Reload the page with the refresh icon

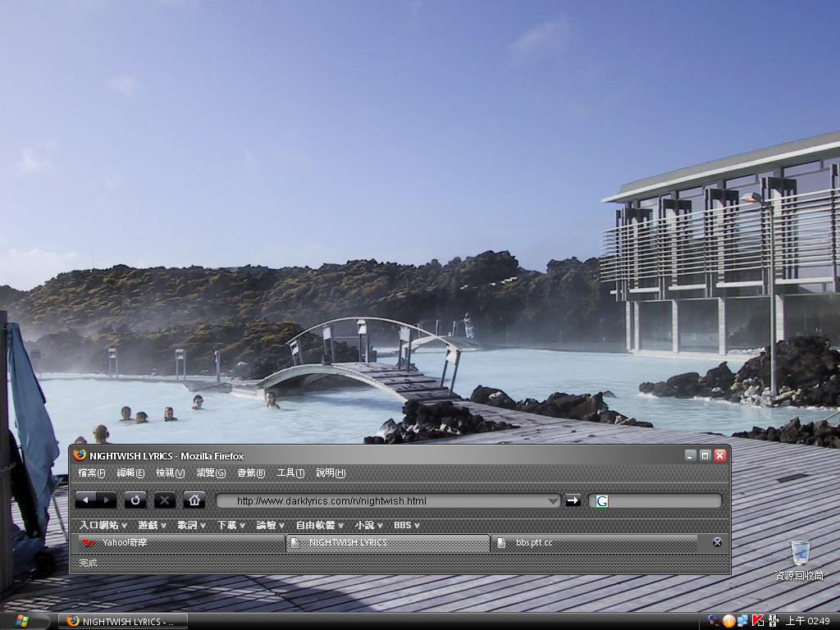(x=135, y=500)
